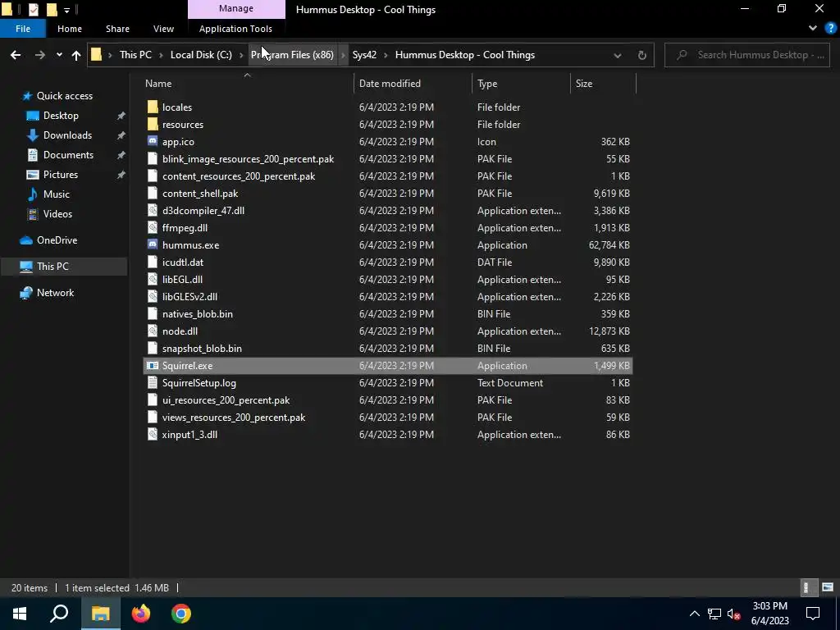Select natives_blob.bin file
840x630 pixels.
click(197, 314)
